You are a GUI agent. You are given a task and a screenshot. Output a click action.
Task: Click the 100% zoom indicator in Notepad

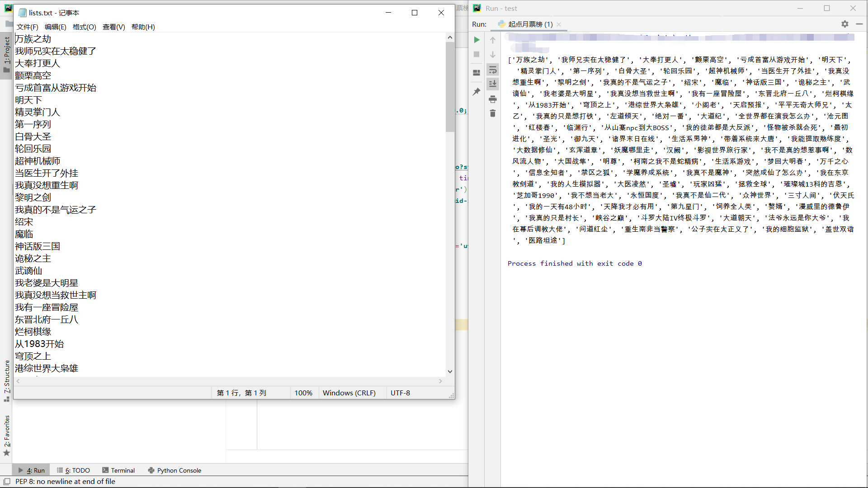point(303,393)
